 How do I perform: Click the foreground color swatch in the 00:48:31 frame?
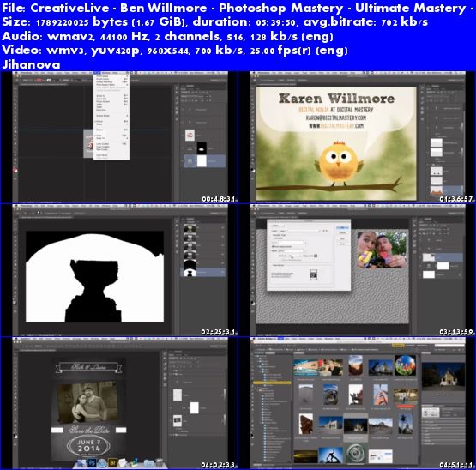pos(15,171)
